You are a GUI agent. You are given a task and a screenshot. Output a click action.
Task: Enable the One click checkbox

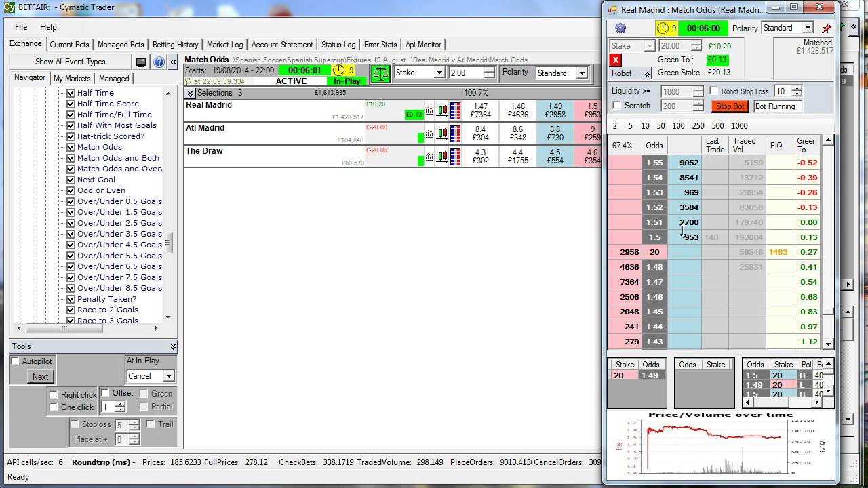(54, 407)
